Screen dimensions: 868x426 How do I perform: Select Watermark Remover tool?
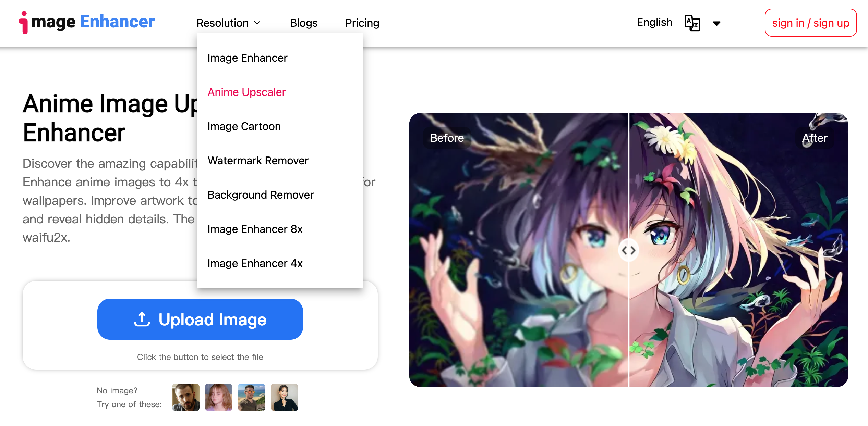[x=258, y=161]
